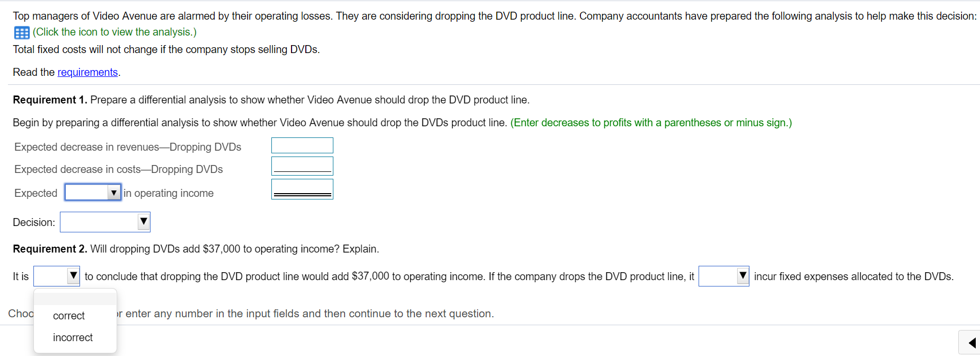Click the expected decrease in costs input field
Viewport: 980px width, 356px height.
[302, 165]
